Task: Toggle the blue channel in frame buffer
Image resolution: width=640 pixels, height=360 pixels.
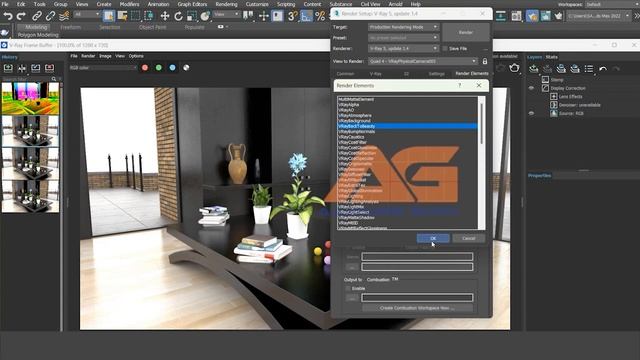Action: [172, 68]
